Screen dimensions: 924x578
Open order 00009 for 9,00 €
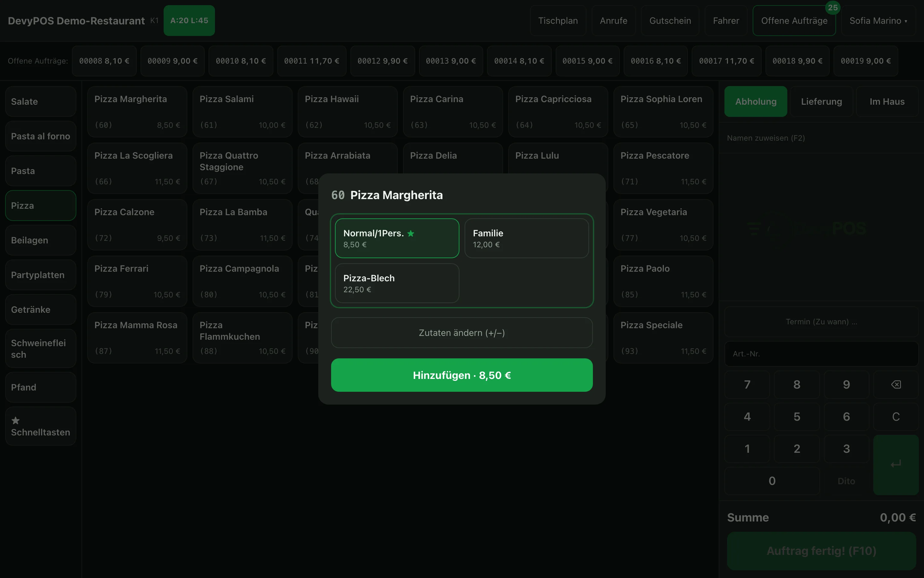(x=172, y=61)
